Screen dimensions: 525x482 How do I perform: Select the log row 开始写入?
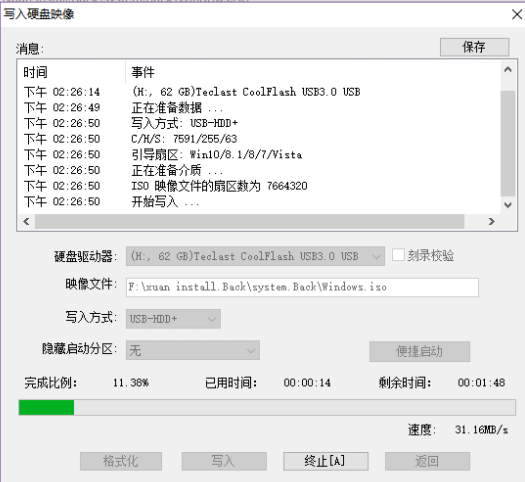point(259,202)
